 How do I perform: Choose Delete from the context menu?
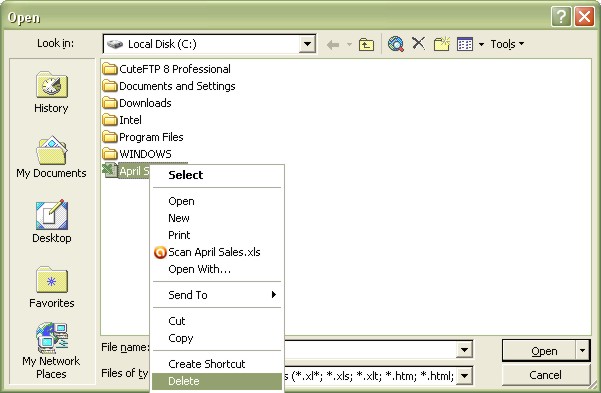[217, 381]
